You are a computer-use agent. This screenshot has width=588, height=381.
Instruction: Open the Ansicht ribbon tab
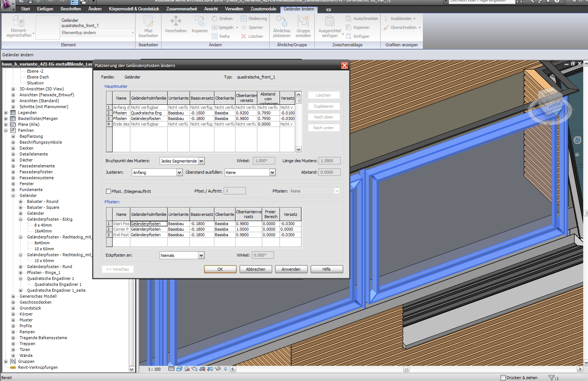[211, 9]
